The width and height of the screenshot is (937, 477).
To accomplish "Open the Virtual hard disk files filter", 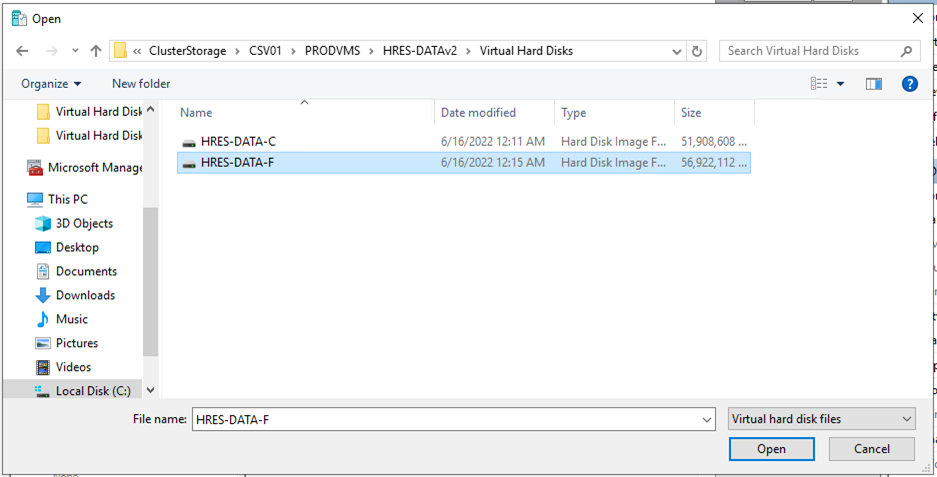I will point(821,419).
